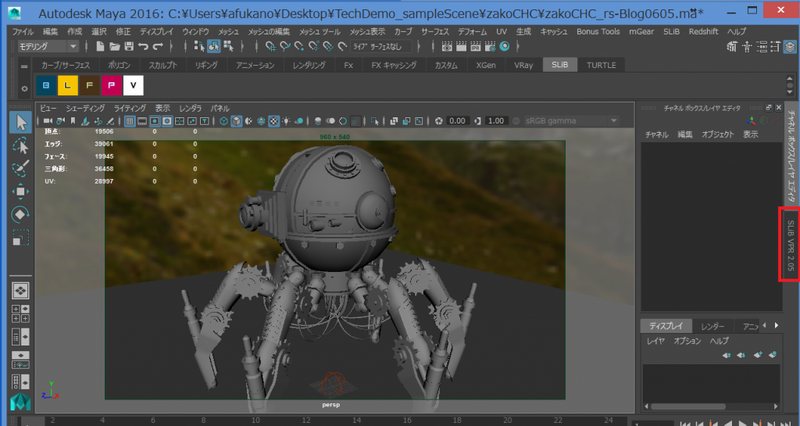Switch to the XGen shelf tab

tap(486, 65)
